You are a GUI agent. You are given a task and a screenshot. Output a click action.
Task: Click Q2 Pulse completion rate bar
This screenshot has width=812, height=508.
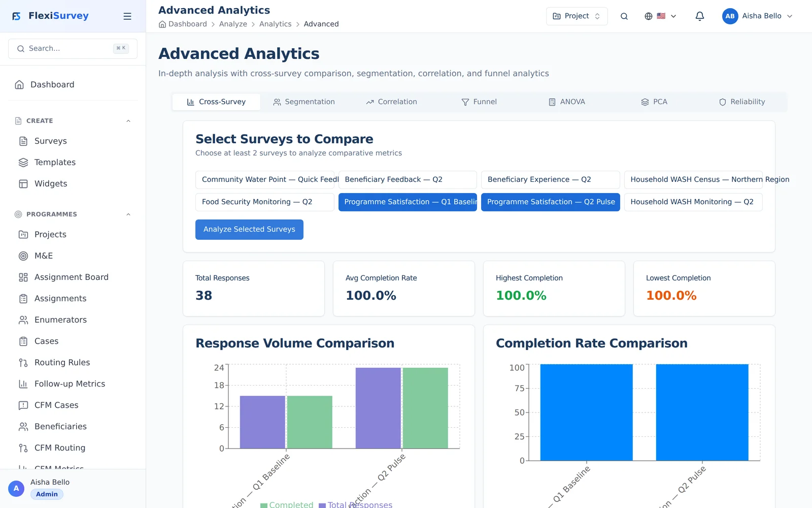(x=702, y=412)
